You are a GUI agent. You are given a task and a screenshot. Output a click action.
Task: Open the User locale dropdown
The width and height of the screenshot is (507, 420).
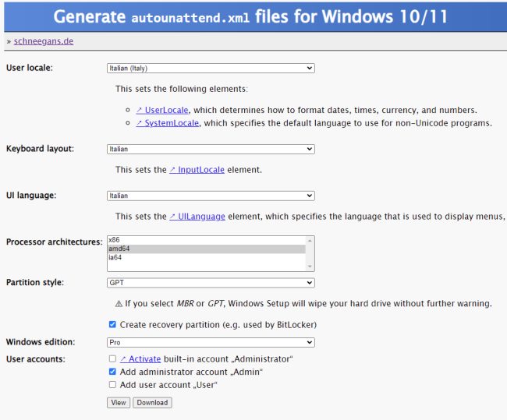(x=211, y=68)
